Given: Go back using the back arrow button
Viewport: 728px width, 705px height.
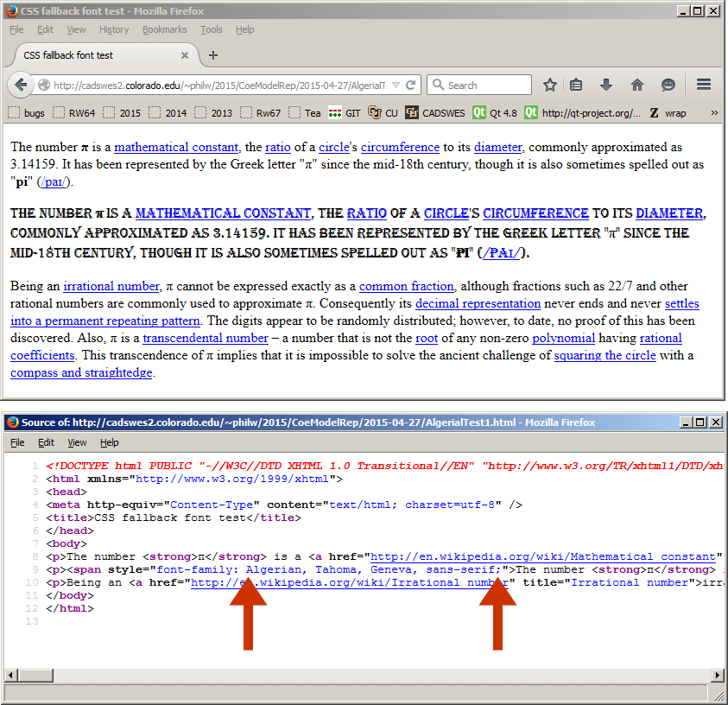Looking at the screenshot, I should tap(21, 85).
